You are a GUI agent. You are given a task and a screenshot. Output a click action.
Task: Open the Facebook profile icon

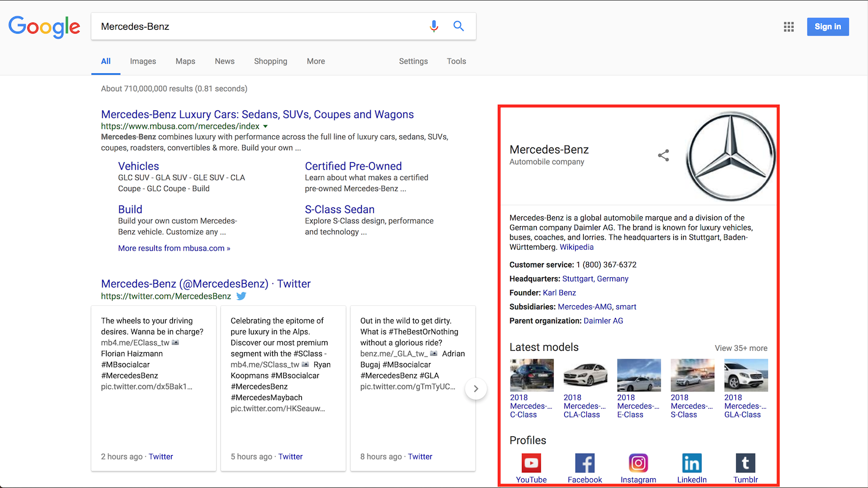pyautogui.click(x=584, y=463)
